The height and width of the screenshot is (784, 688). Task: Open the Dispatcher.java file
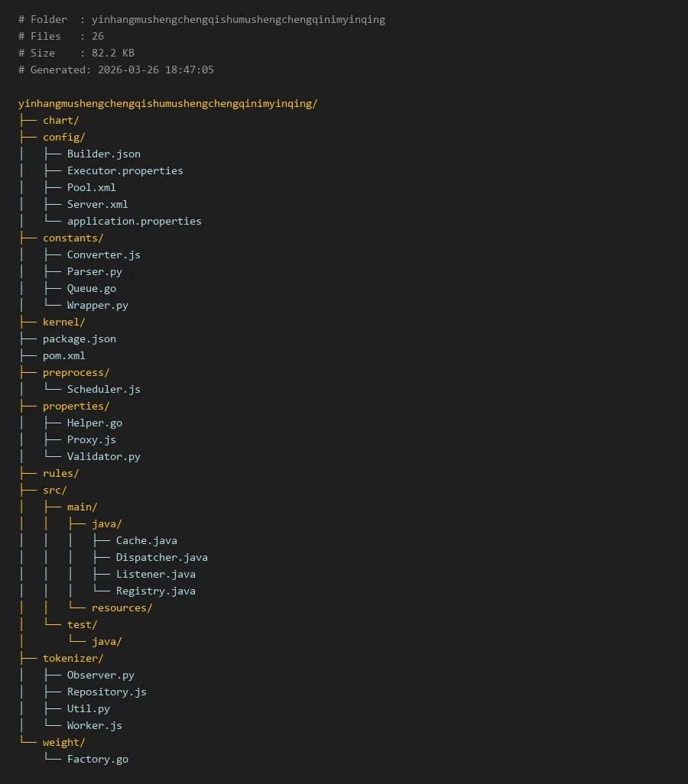(x=161, y=557)
